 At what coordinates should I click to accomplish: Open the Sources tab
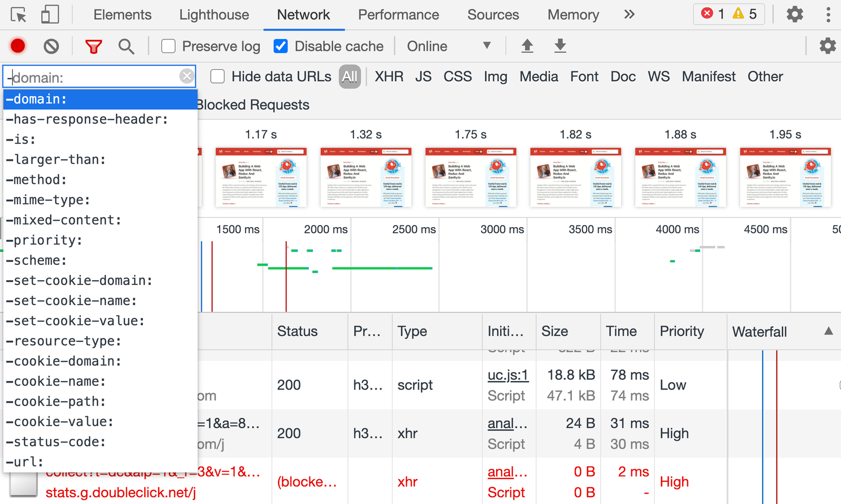493,15
